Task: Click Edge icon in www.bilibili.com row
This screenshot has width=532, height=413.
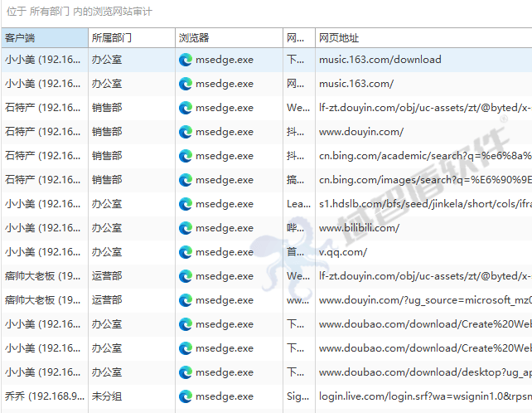Action: [x=186, y=228]
